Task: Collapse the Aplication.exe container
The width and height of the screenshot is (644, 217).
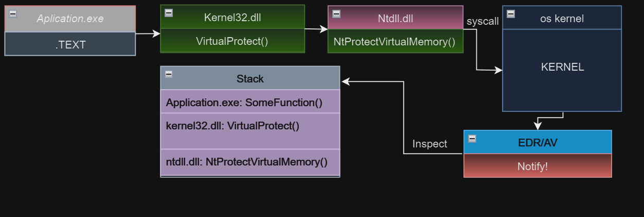Action: click(x=13, y=14)
